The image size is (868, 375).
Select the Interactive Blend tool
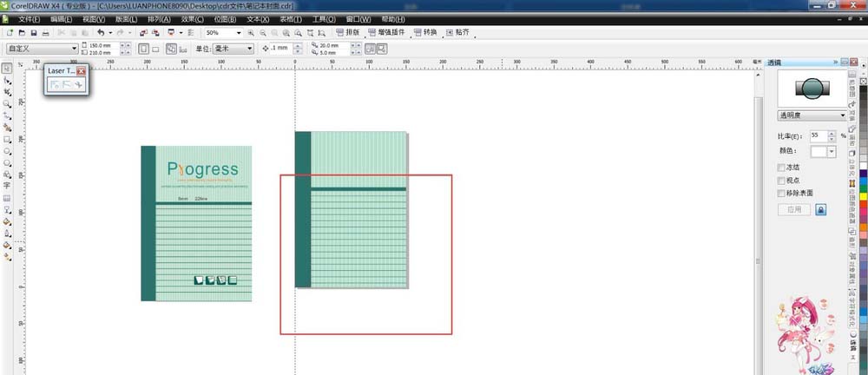coord(7,210)
